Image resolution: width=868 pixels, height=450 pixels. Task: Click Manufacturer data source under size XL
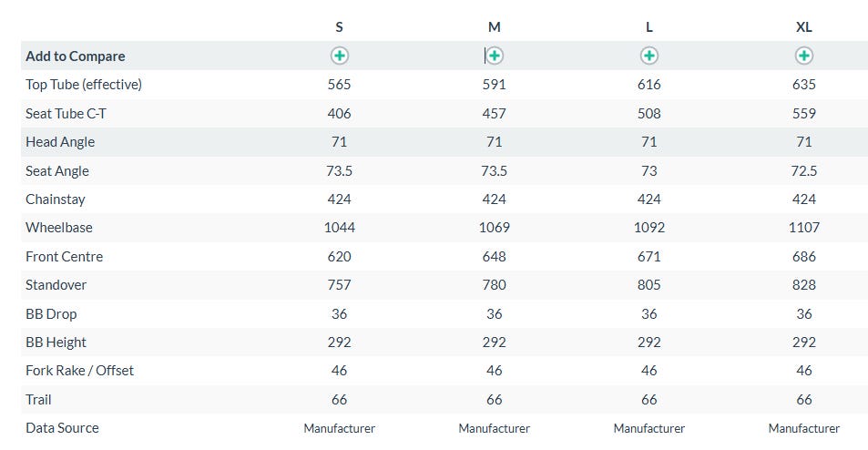[804, 428]
